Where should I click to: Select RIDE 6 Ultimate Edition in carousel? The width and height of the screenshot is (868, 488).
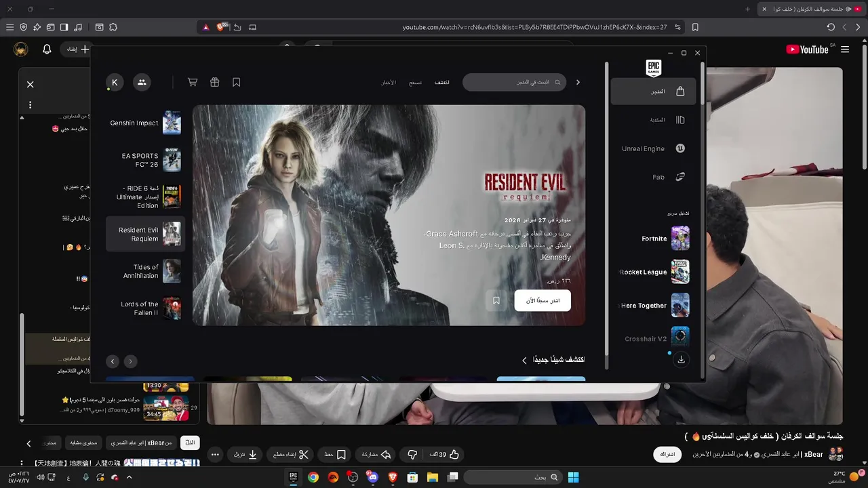pyautogui.click(x=145, y=197)
